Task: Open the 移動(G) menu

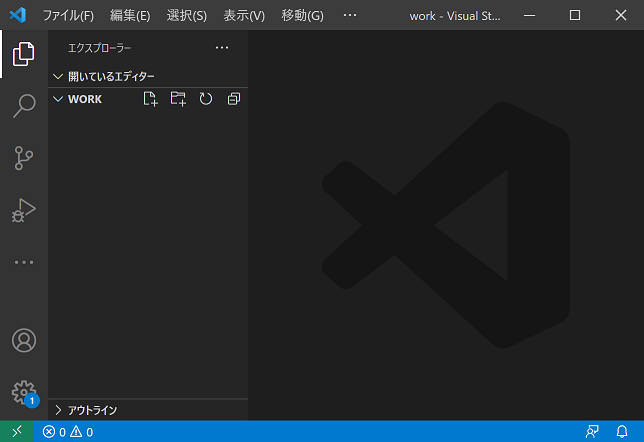Action: pos(303,16)
